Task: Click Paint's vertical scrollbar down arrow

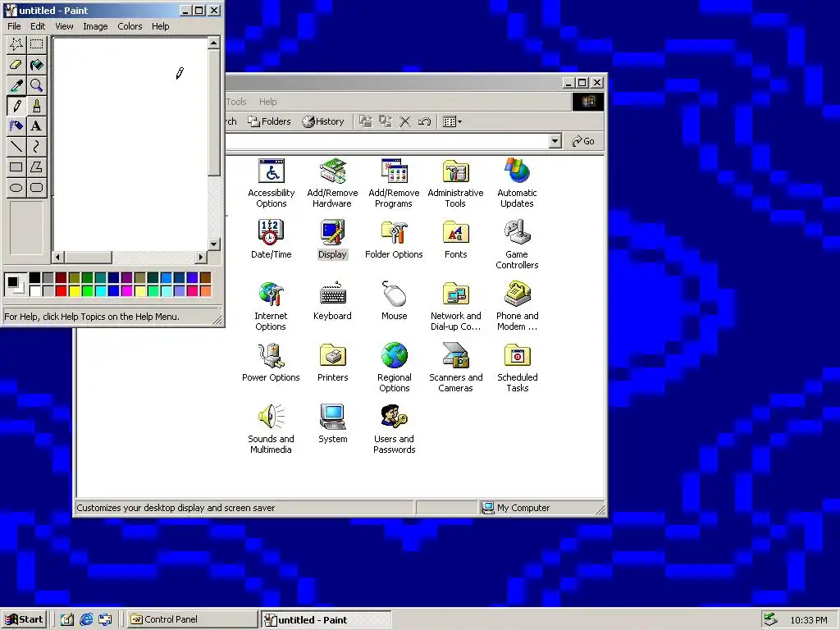Action: click(213, 244)
